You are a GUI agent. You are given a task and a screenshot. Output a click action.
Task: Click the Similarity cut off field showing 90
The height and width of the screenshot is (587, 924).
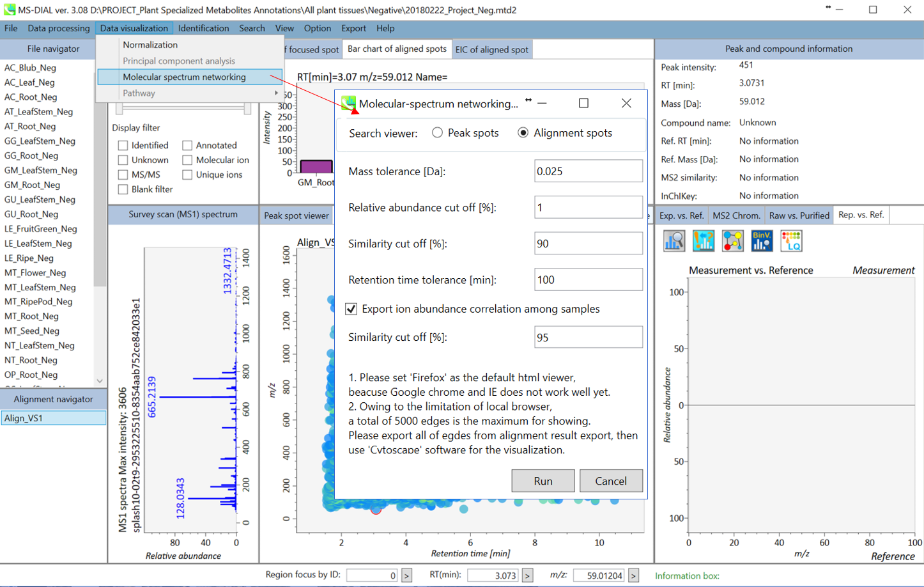[589, 244]
